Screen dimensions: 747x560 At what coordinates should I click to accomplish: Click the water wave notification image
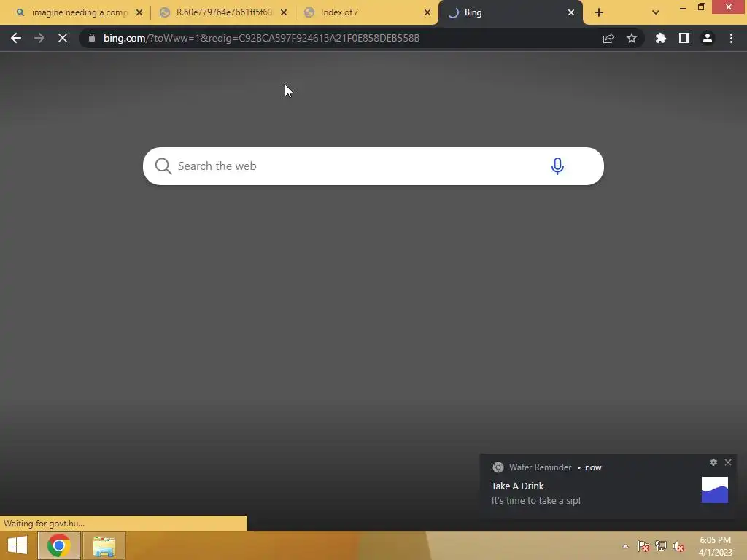715,490
